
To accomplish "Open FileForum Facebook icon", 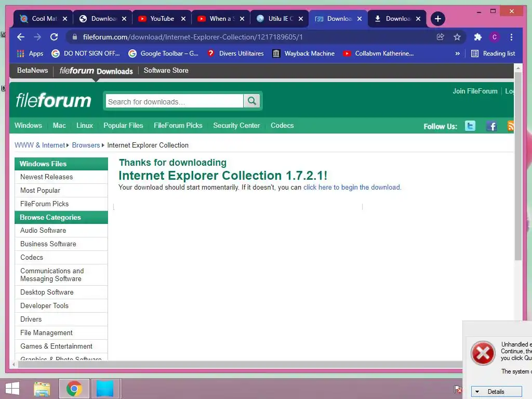I will pos(491,126).
